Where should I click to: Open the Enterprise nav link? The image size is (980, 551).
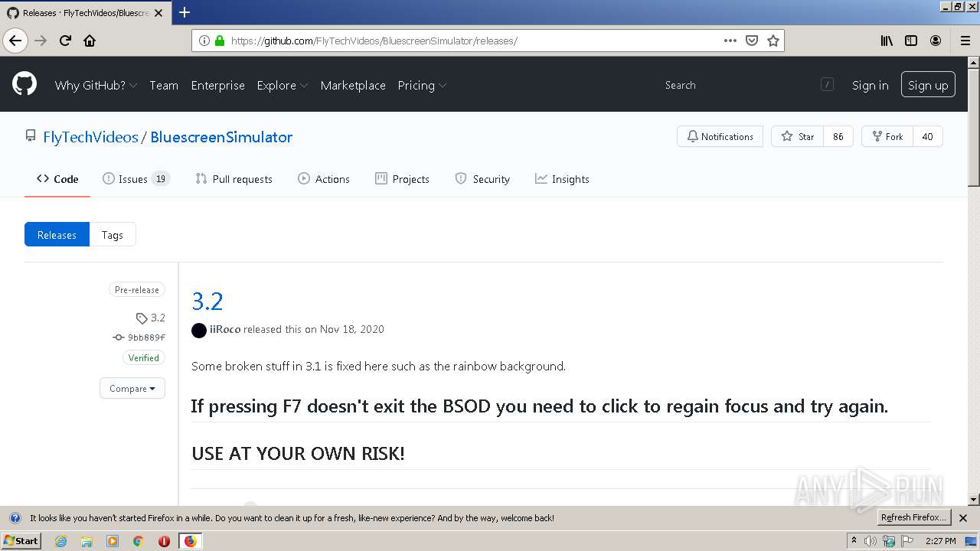tap(218, 85)
